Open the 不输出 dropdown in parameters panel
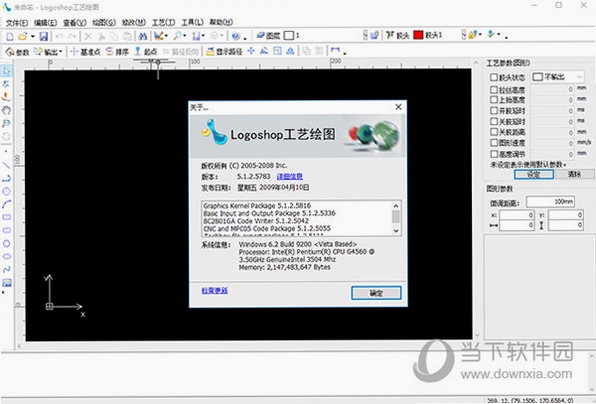This screenshot has height=404, width=596. point(557,77)
